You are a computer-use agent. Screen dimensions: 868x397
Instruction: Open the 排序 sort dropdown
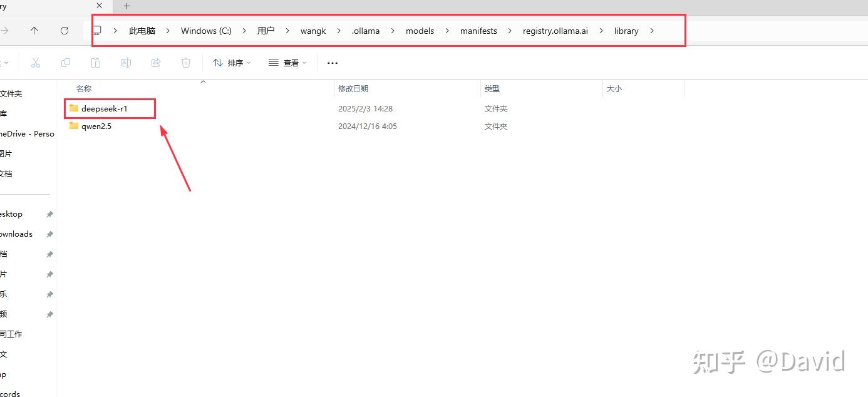click(231, 63)
